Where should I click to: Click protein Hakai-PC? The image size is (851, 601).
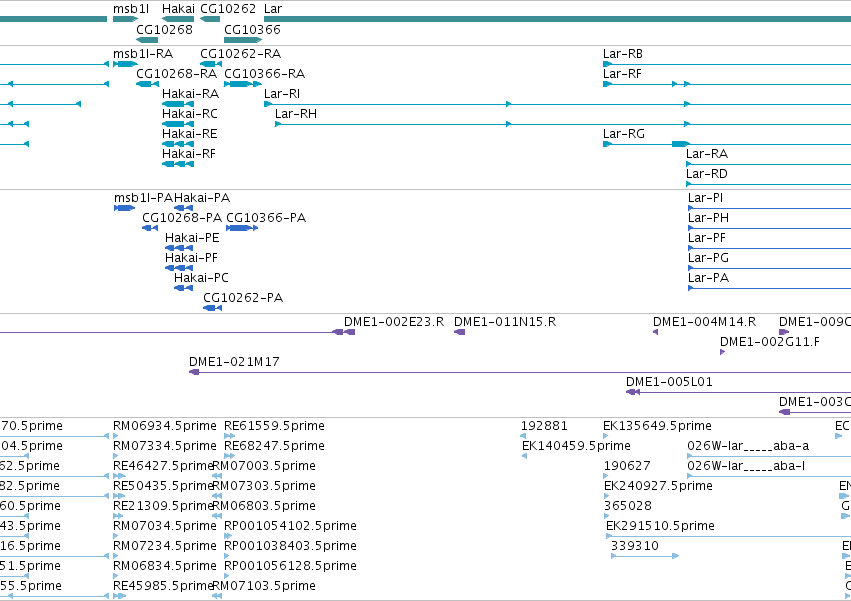[201, 279]
